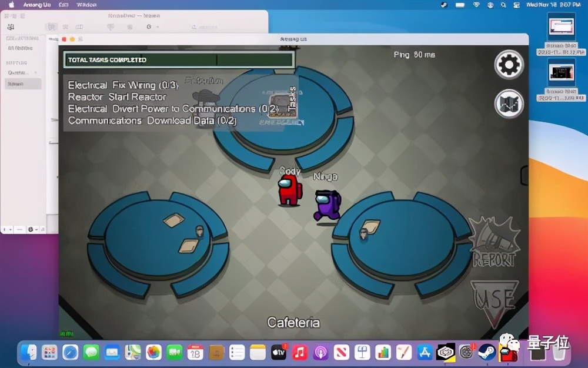Open App Store from the dock
The height and width of the screenshot is (368, 588).
point(425,353)
